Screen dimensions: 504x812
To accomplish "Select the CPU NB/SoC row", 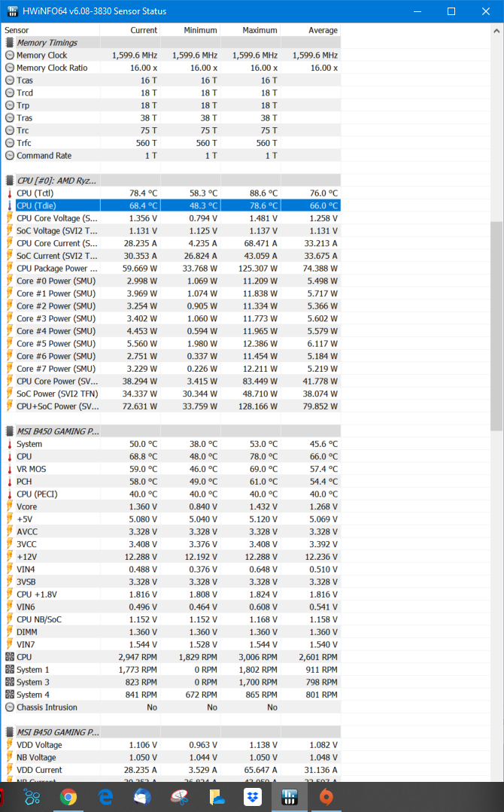I will click(172, 619).
